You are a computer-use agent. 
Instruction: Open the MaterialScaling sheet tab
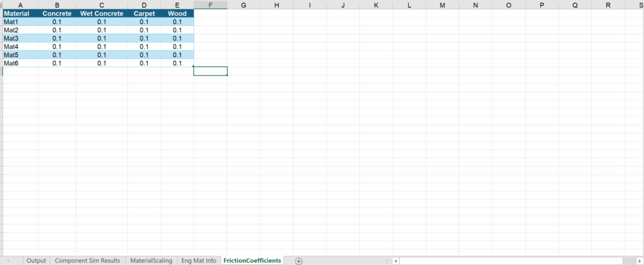[151, 261]
